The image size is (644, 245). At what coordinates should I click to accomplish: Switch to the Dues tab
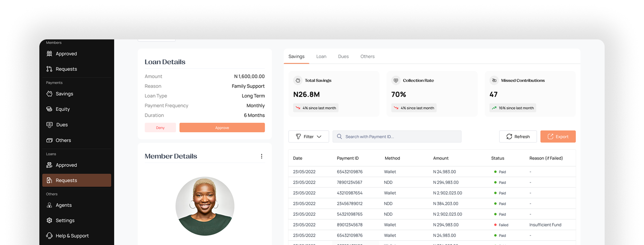tap(343, 57)
